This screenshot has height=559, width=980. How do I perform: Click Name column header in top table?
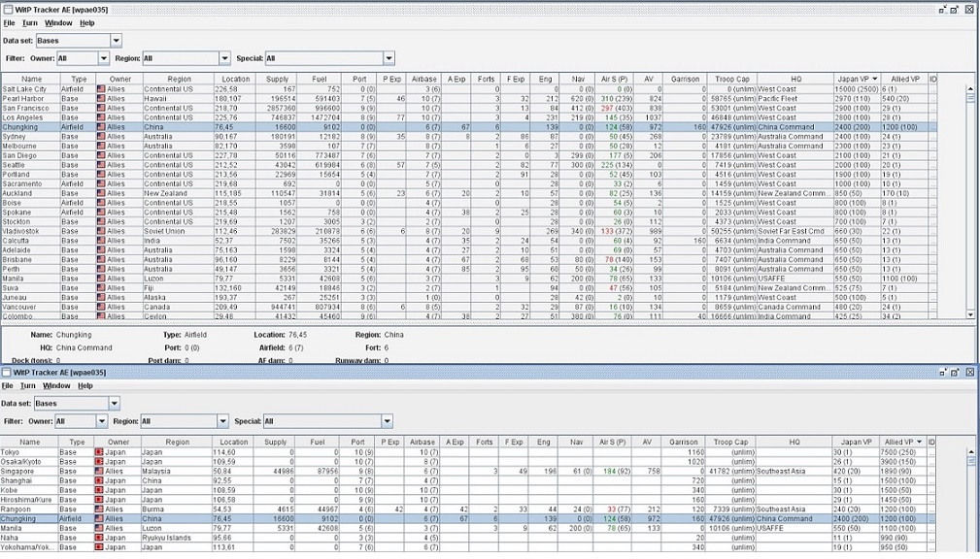tap(31, 80)
